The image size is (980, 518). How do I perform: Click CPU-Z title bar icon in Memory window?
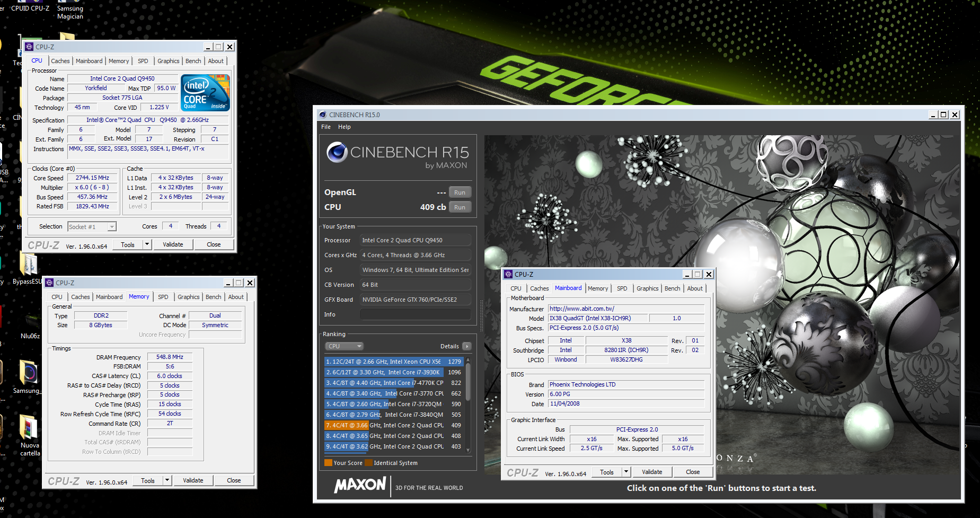point(49,283)
